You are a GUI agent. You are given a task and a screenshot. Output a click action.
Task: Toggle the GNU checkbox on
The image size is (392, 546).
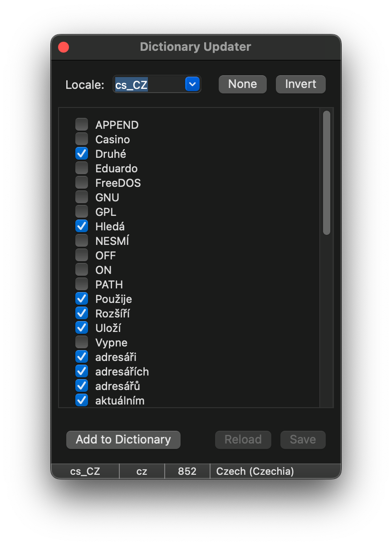(82, 197)
